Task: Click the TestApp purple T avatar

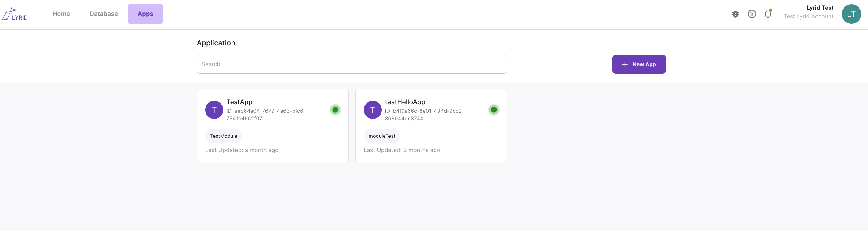Action: (214, 110)
